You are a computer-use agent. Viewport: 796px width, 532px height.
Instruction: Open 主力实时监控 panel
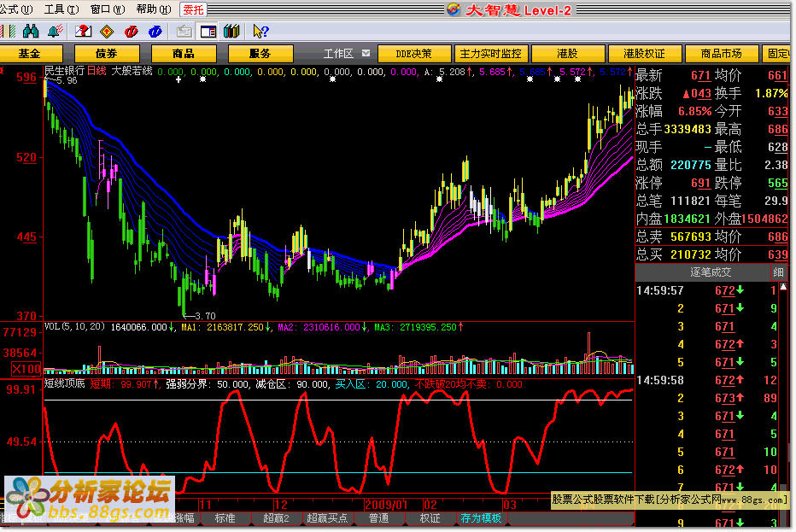click(491, 53)
